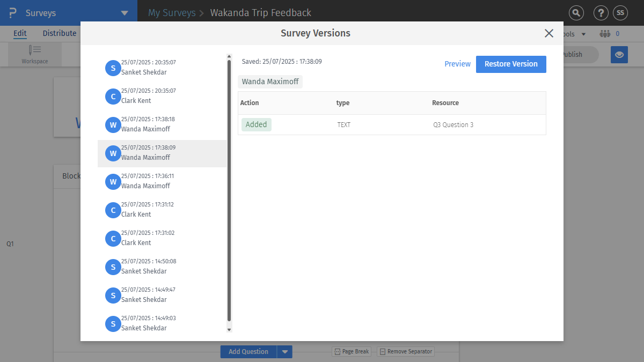Click the Action column header
The image size is (644, 362).
pos(250,103)
